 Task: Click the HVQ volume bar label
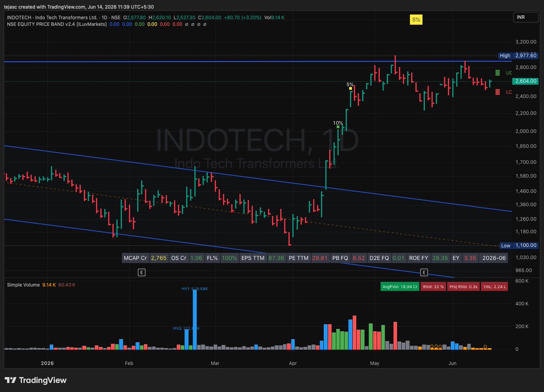186,328
